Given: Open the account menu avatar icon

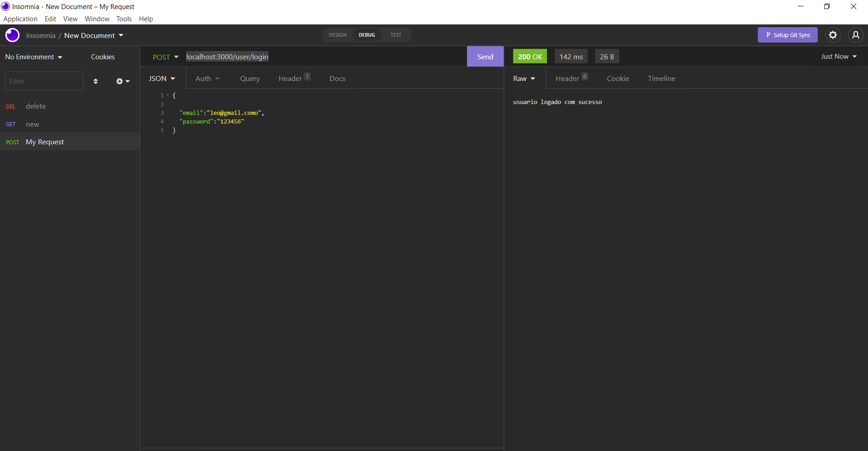Looking at the screenshot, I should (x=856, y=35).
